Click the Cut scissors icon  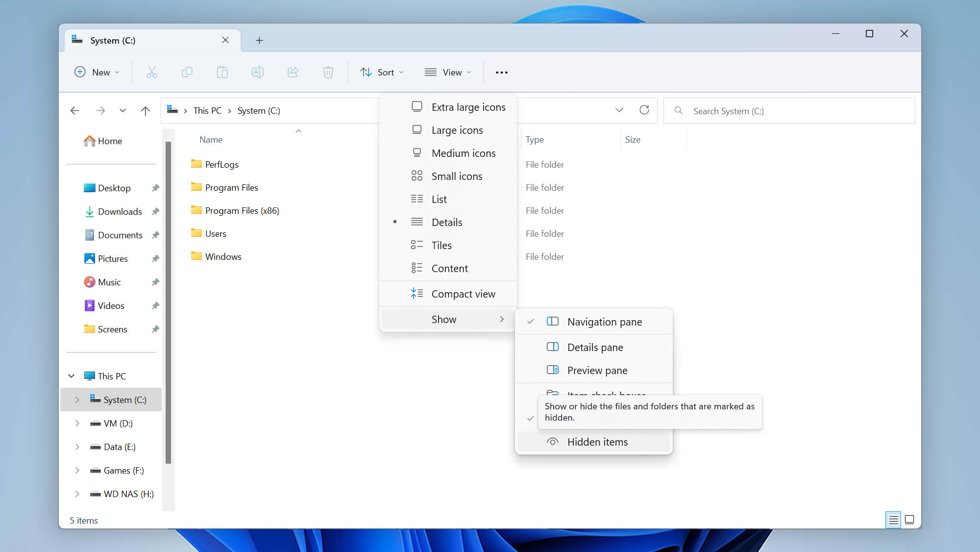click(151, 72)
